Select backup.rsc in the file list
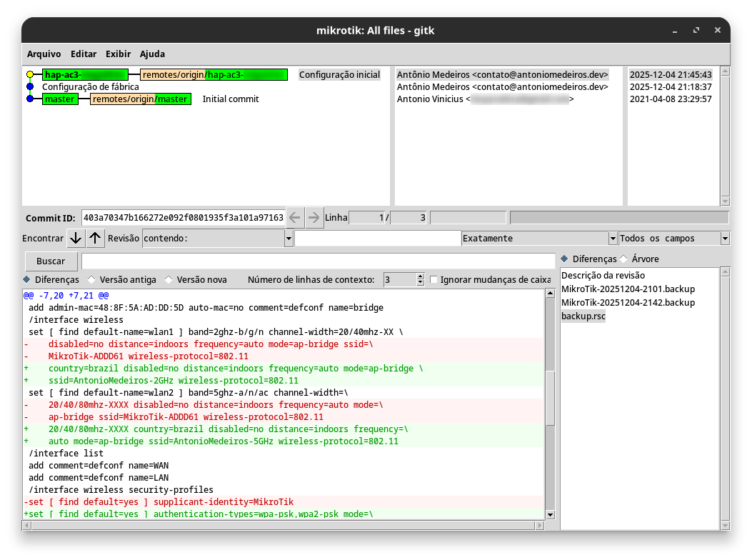Viewport: 752px width, 560px height. [583, 316]
